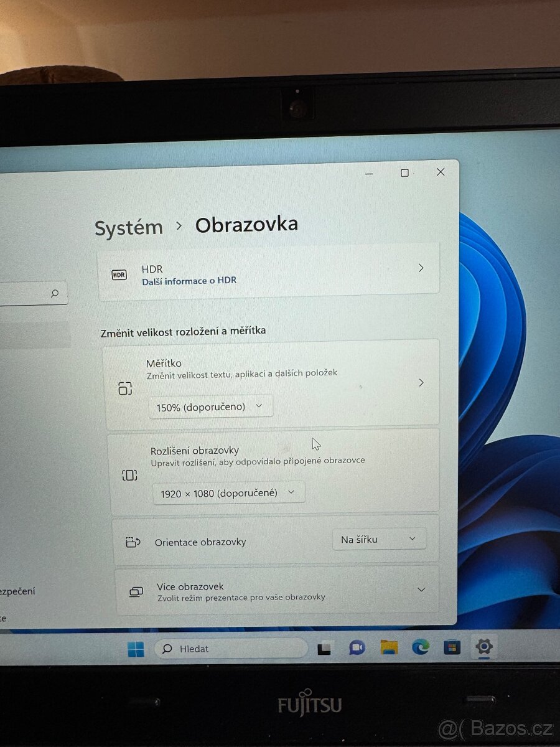Click the Více obrazovek dual-monitor icon
The width and height of the screenshot is (560, 747).
tap(136, 591)
